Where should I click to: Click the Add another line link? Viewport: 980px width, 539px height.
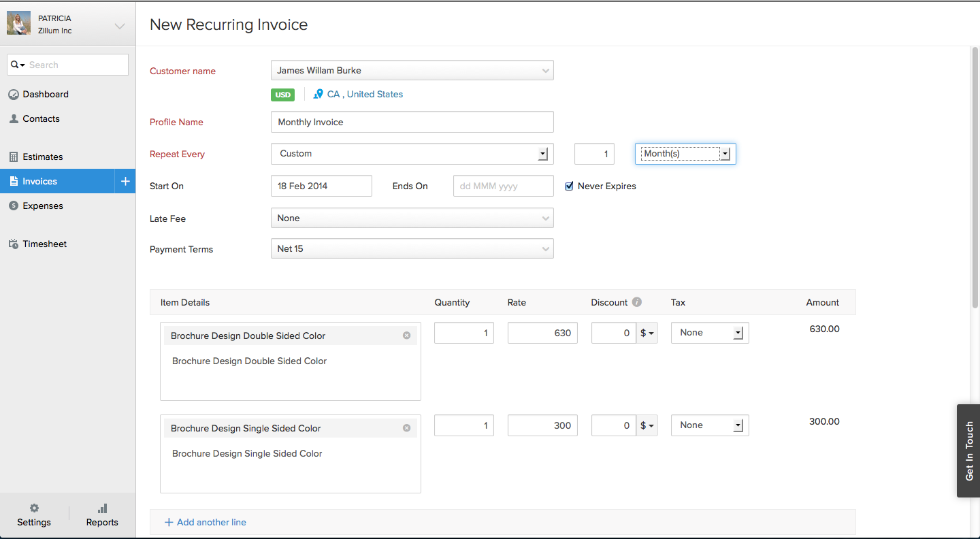tap(206, 521)
